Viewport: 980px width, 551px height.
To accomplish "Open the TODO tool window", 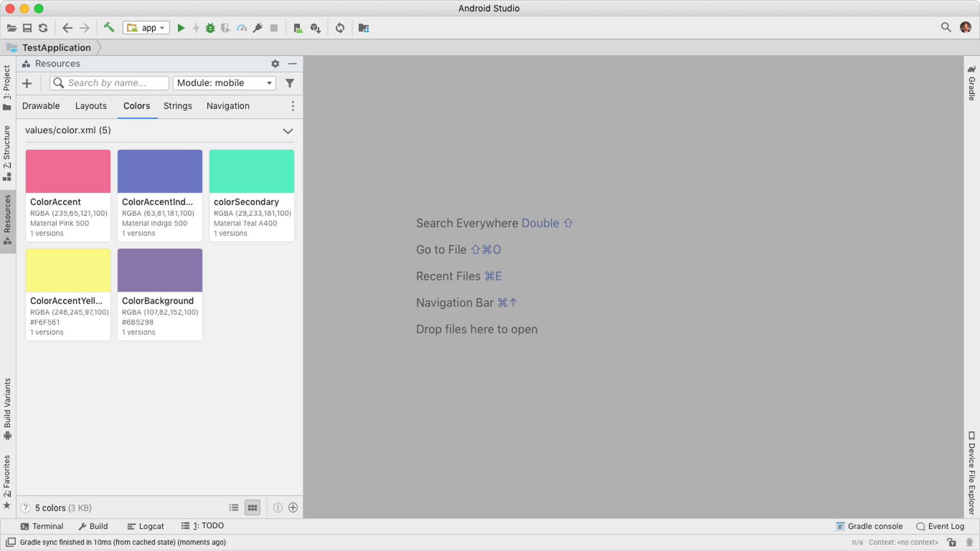I will point(203,526).
